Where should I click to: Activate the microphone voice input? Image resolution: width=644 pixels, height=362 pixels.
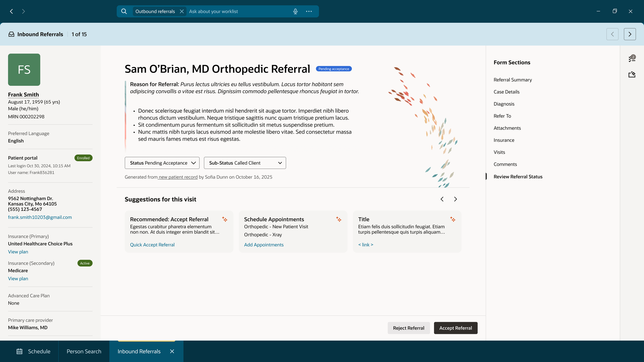(x=295, y=11)
